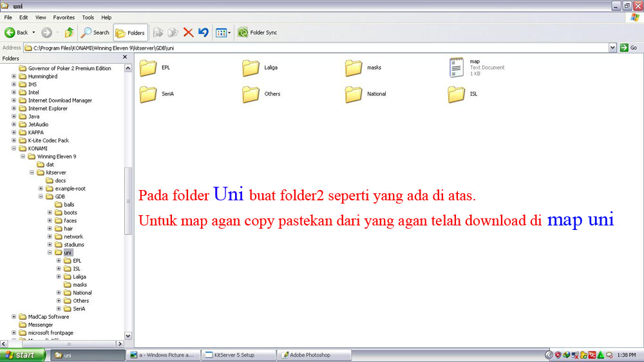Click the Copy To toolbar icon
Viewport: 644px width, 362px height.
(173, 32)
